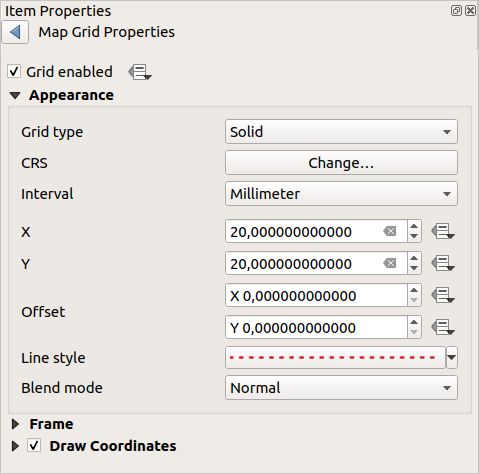
Task: Expand the Draw Coordinates section
Action: [x=15, y=446]
